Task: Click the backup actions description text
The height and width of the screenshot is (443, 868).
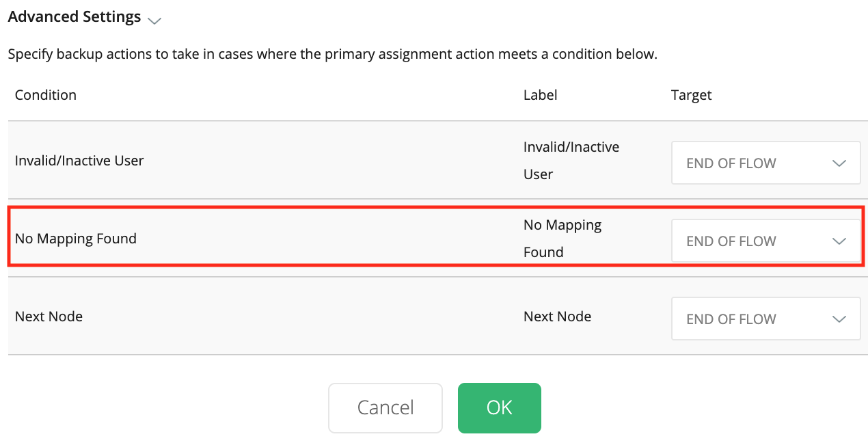Action: click(x=332, y=54)
